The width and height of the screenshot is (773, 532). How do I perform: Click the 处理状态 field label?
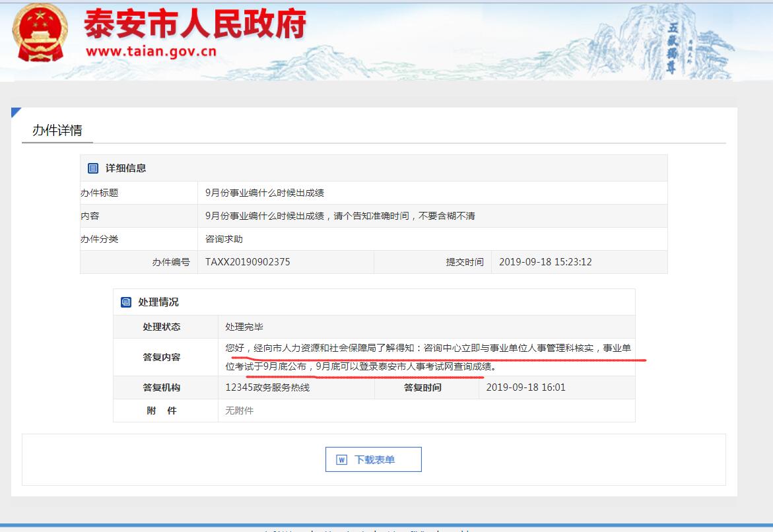coord(162,327)
